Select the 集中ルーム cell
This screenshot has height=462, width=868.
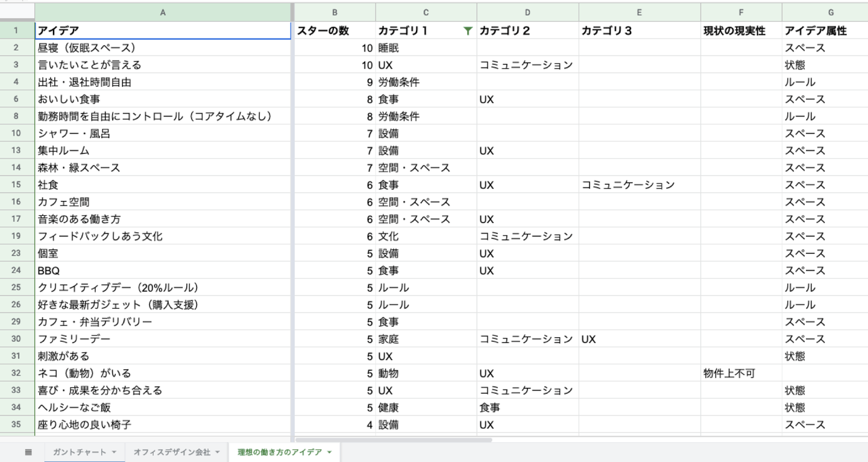[163, 151]
